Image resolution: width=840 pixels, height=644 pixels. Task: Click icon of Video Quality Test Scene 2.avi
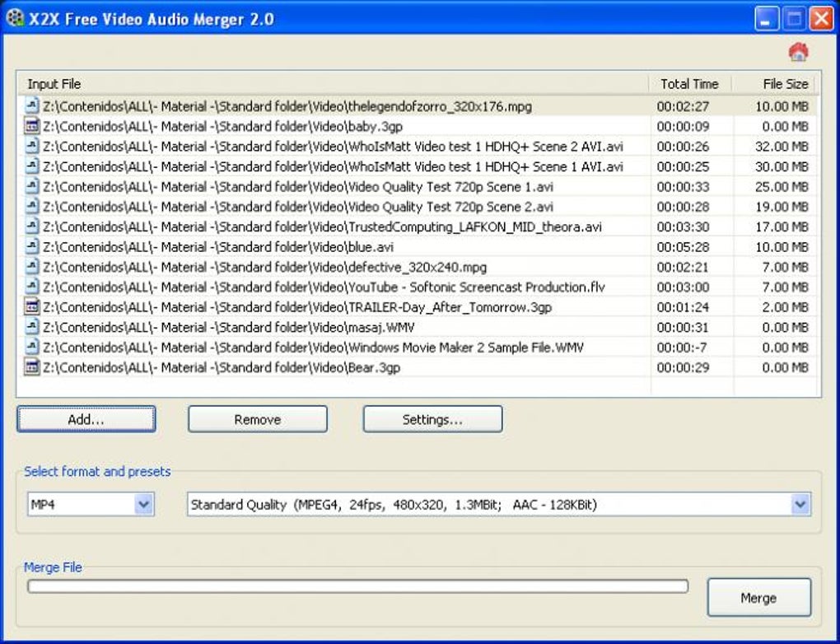[x=32, y=206]
